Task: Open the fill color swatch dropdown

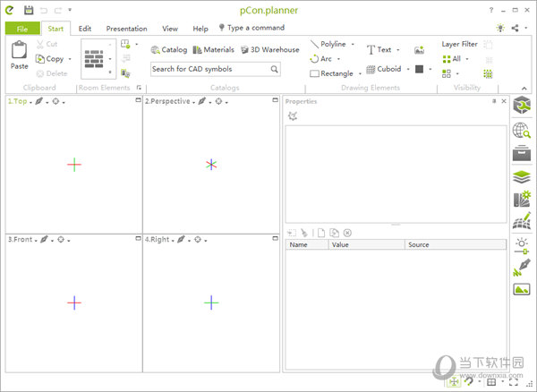Action: coord(430,69)
